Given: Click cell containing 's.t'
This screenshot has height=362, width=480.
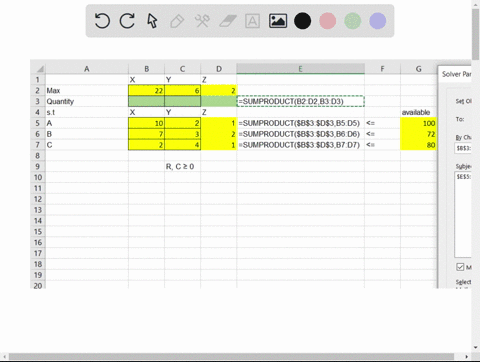Looking at the screenshot, I should pos(87,112).
